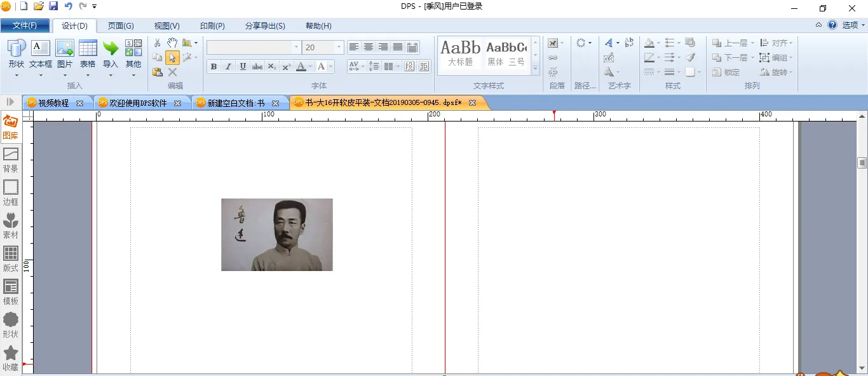Viewport: 868px width, 376px height.
Task: Open the 模板 template sidebar panel
Action: (11, 291)
